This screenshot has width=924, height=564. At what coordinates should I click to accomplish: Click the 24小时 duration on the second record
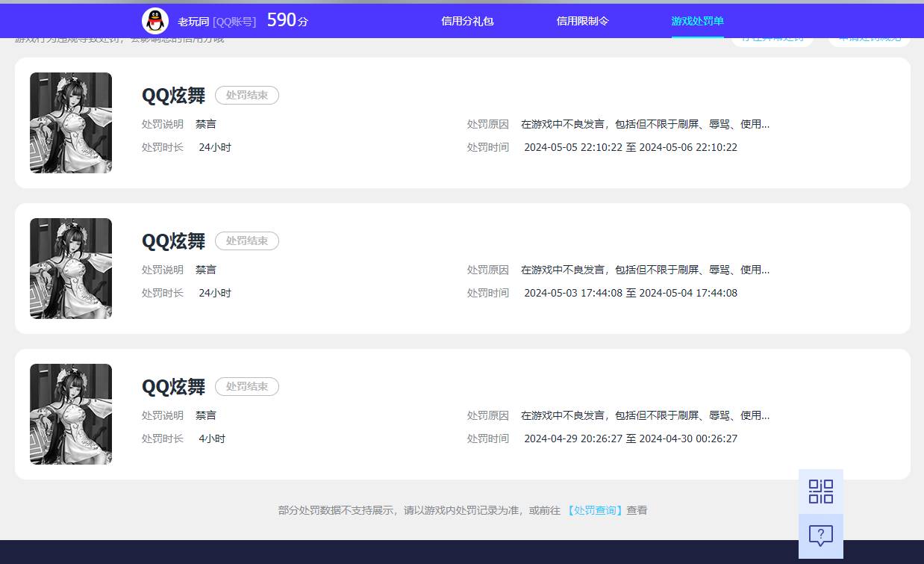click(214, 293)
